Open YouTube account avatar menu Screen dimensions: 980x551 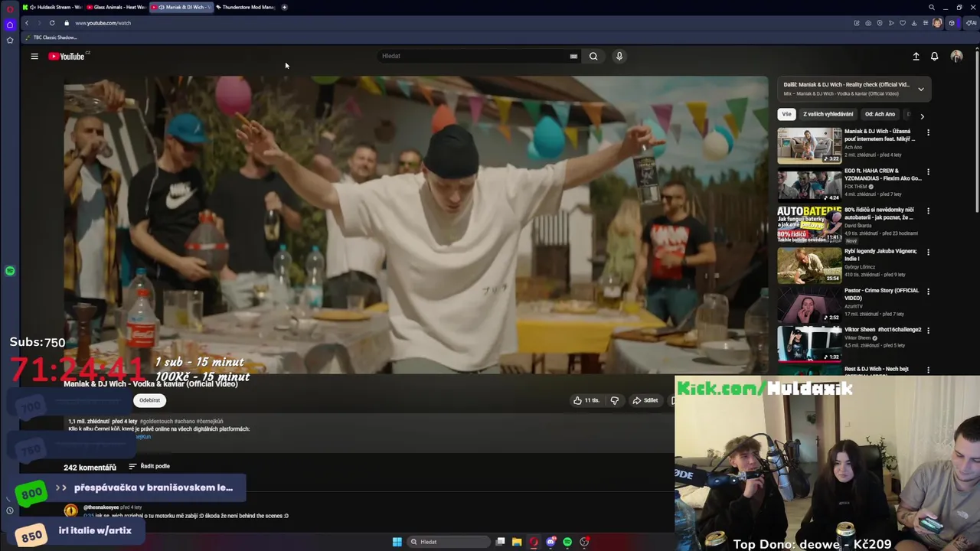(x=956, y=56)
